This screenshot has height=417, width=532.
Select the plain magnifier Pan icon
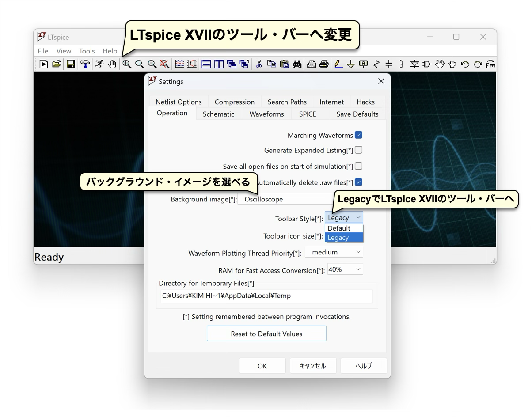pos(140,64)
